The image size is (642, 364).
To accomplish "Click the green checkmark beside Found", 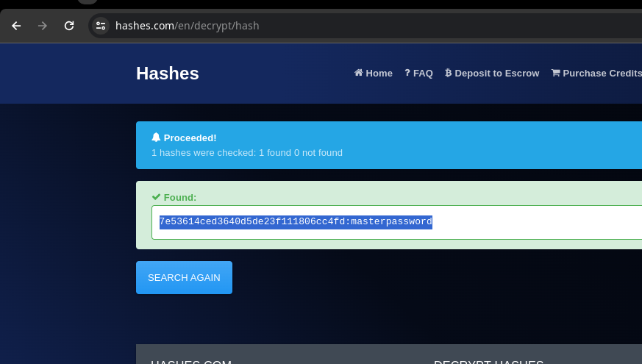I will pyautogui.click(x=156, y=197).
